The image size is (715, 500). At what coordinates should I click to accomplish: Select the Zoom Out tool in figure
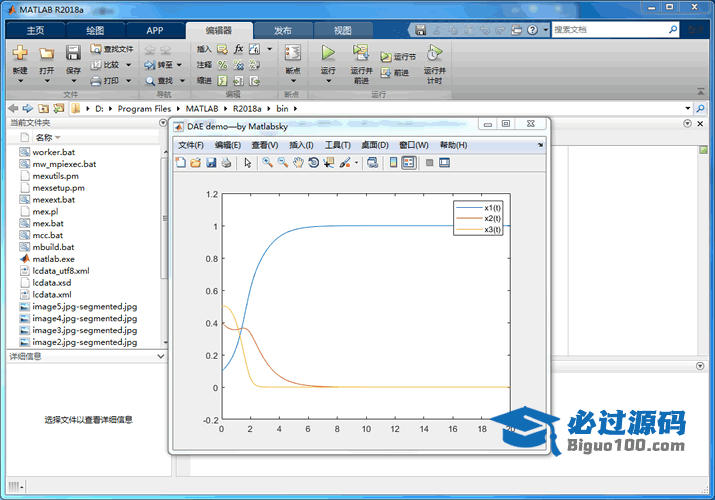[x=283, y=163]
